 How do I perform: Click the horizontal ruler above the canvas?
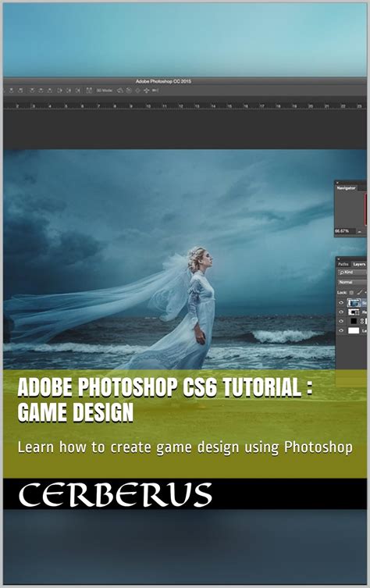(x=185, y=106)
